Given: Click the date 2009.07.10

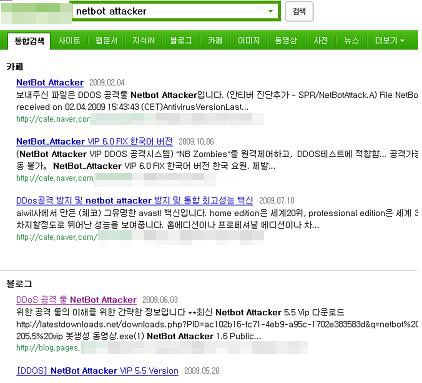Looking at the screenshot, I should click(x=277, y=201).
